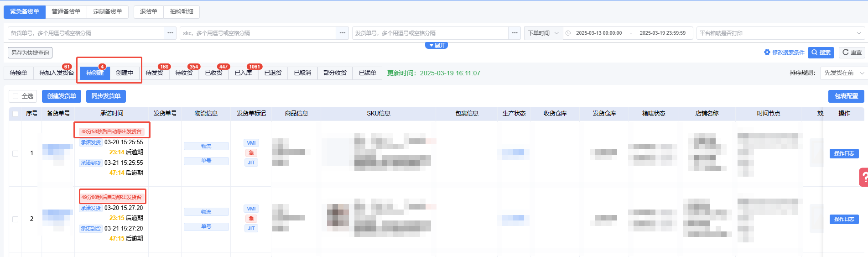868x257 pixels.
Task: Switch to 抽检明细 tab
Action: click(x=182, y=12)
